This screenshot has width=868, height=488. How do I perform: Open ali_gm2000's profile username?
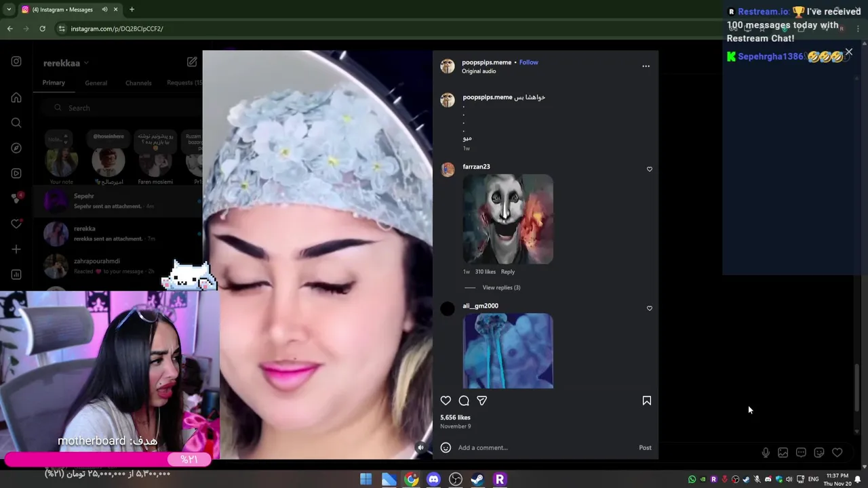click(x=480, y=306)
